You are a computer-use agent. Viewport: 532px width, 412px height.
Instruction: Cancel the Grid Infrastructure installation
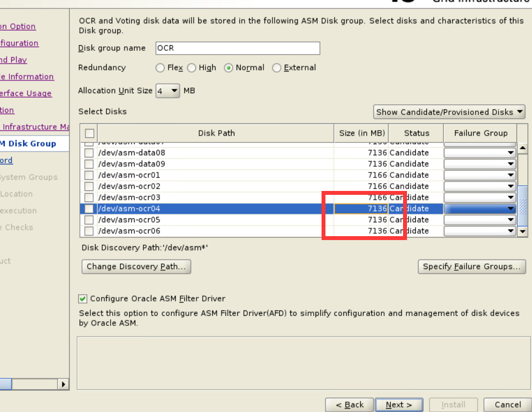[x=507, y=405]
